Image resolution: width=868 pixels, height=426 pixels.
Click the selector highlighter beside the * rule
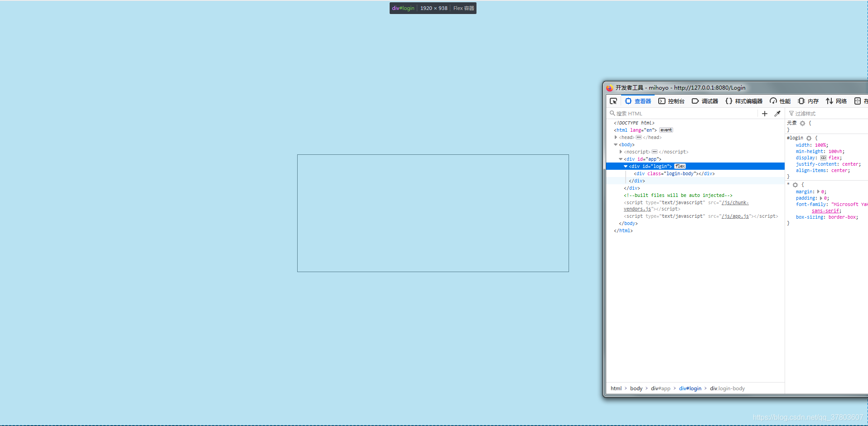click(x=795, y=185)
